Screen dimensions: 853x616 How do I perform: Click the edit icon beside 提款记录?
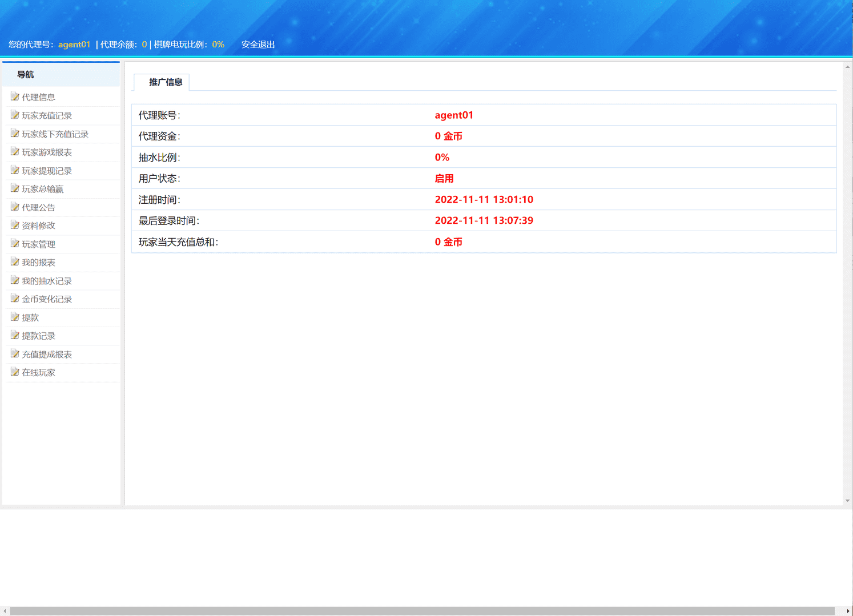coord(15,335)
